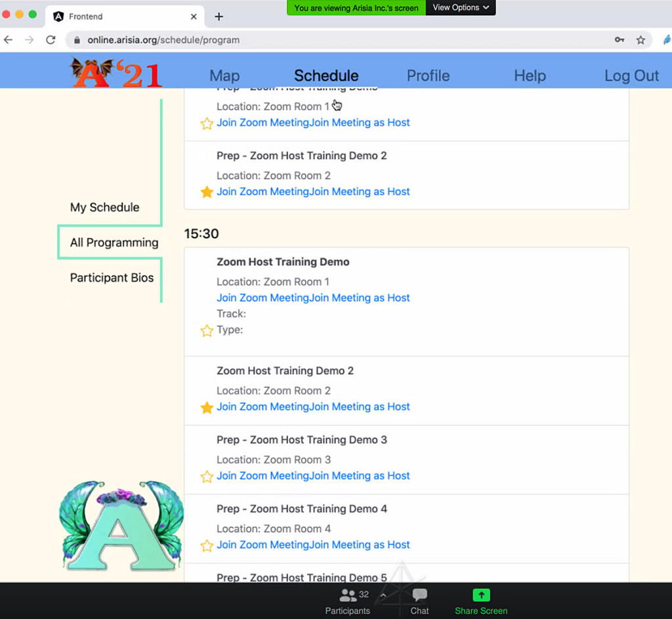Open the Zoom Chat panel

tap(419, 595)
